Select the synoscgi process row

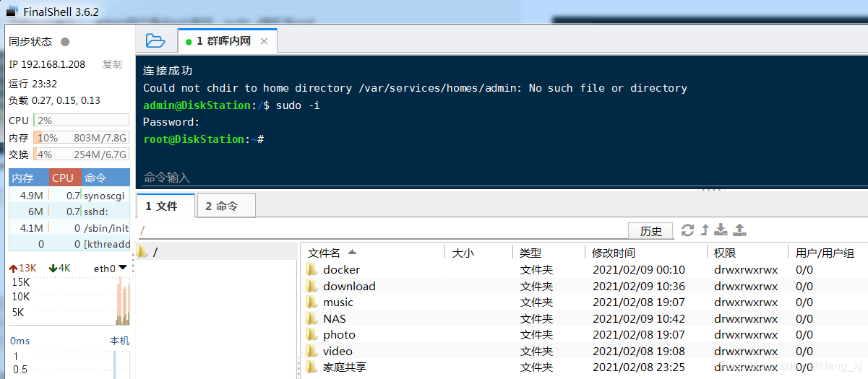tap(69, 196)
